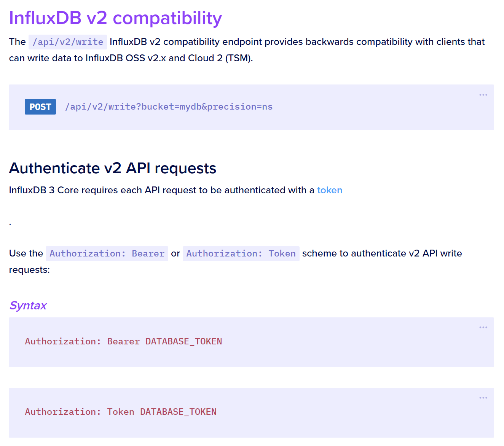Screen dimensions: 504x446
Task: Open options menu for Bearer DATABASE_TOKEN code block
Action: 483,327
